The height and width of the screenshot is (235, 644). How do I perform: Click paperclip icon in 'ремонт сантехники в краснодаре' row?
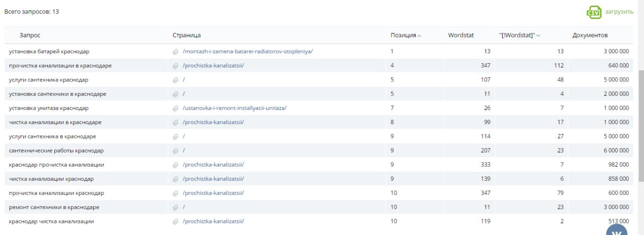(x=176, y=207)
